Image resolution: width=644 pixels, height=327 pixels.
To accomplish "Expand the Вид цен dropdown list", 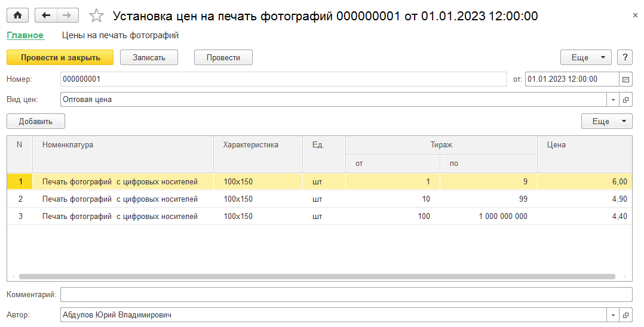I will point(614,100).
